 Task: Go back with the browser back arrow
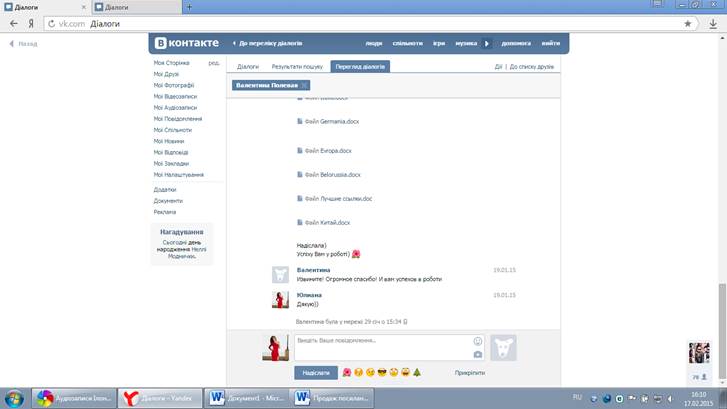coord(14,24)
